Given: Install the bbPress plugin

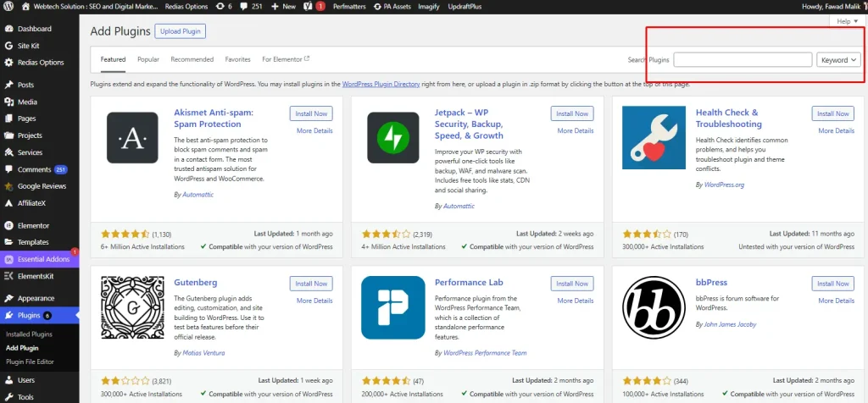Looking at the screenshot, I should click(x=833, y=284).
